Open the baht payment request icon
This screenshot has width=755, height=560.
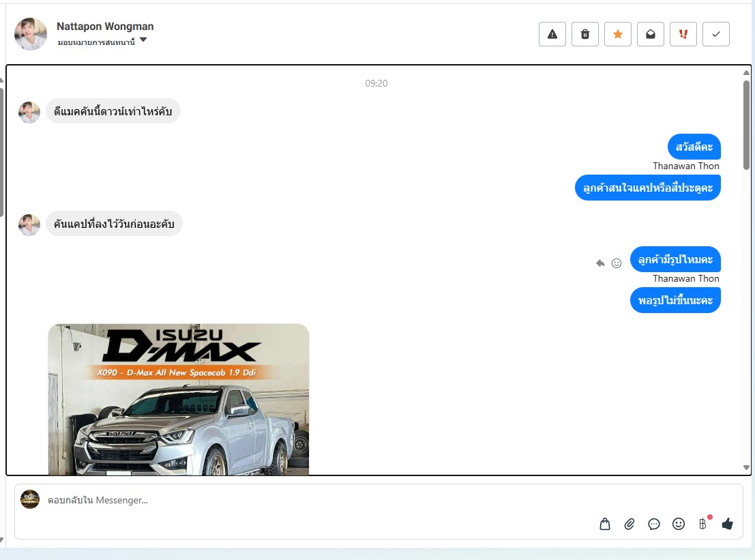[703, 524]
